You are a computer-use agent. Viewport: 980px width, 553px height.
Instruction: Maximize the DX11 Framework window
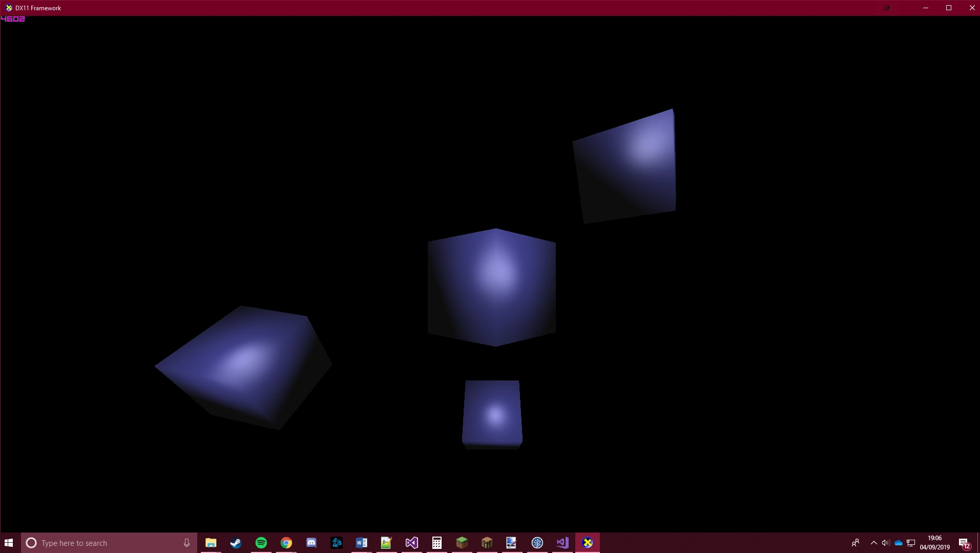click(948, 8)
